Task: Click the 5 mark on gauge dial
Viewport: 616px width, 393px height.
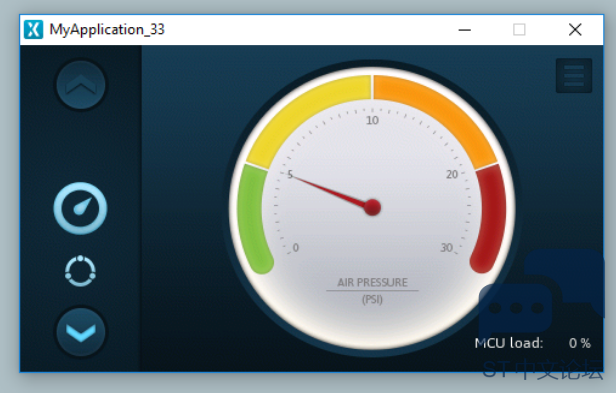Action: (x=290, y=174)
